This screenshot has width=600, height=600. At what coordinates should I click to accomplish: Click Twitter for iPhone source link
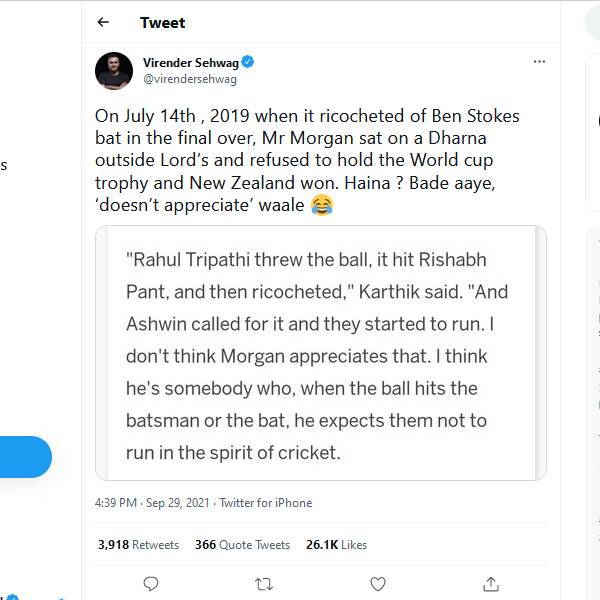[265, 503]
